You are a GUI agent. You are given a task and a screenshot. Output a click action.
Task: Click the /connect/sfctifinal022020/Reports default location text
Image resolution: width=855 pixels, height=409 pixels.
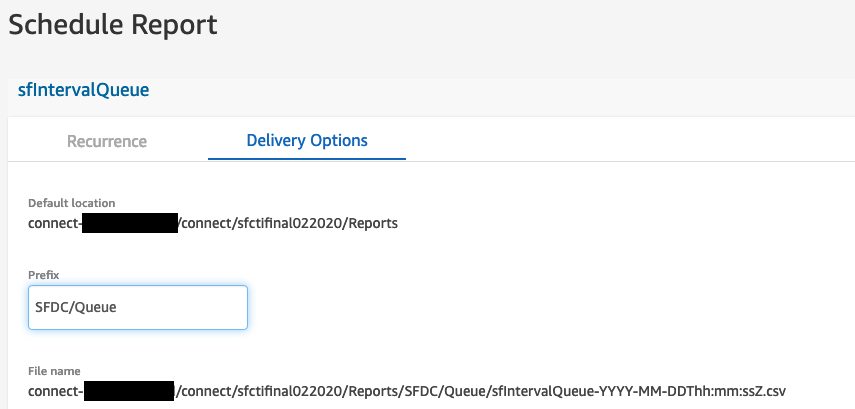[x=288, y=223]
